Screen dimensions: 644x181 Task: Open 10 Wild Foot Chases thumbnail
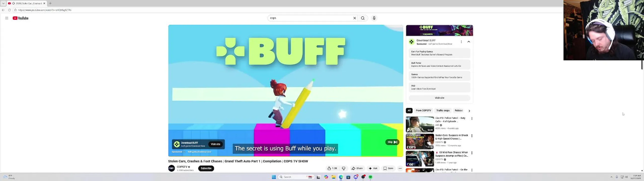(x=420, y=159)
